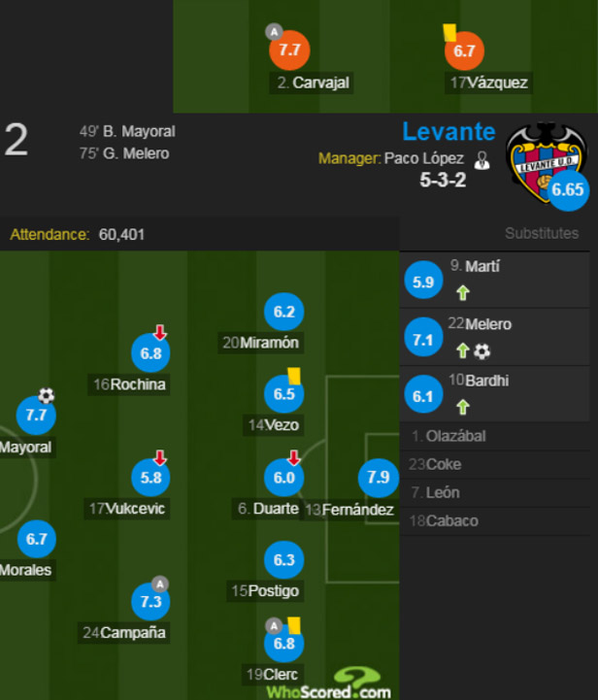Click the goal ball icon under Melero

(x=482, y=350)
